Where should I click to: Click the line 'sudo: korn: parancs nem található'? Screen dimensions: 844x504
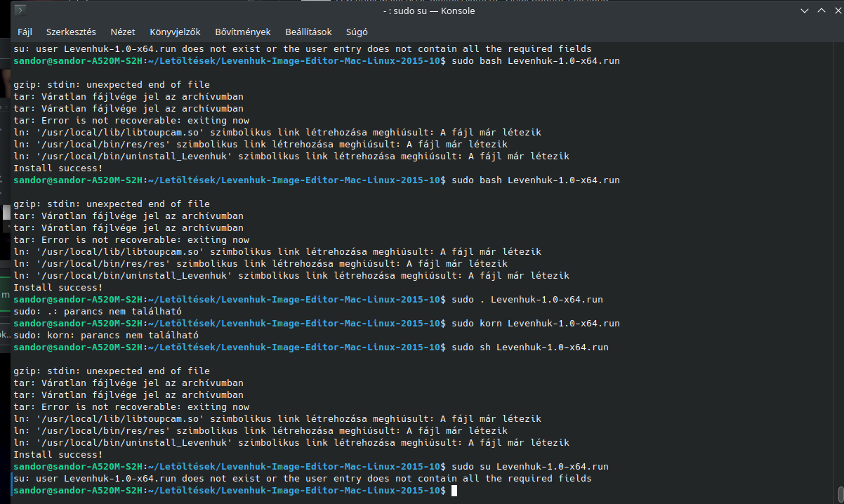[106, 336]
